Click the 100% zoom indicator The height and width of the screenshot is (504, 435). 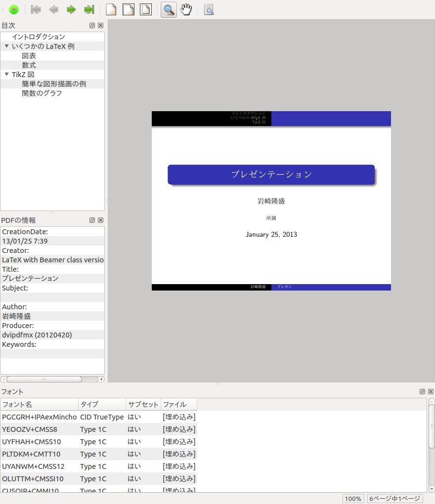click(352, 499)
